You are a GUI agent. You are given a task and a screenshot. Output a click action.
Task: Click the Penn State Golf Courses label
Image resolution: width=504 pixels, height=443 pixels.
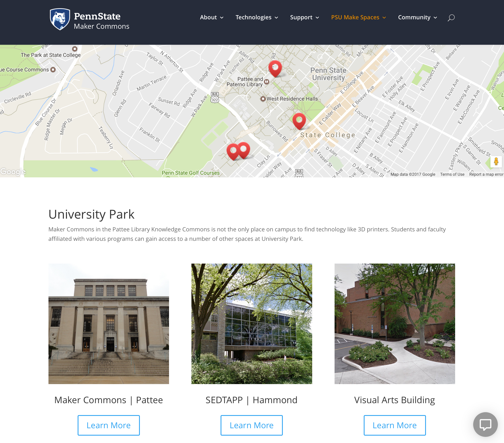coord(191,173)
